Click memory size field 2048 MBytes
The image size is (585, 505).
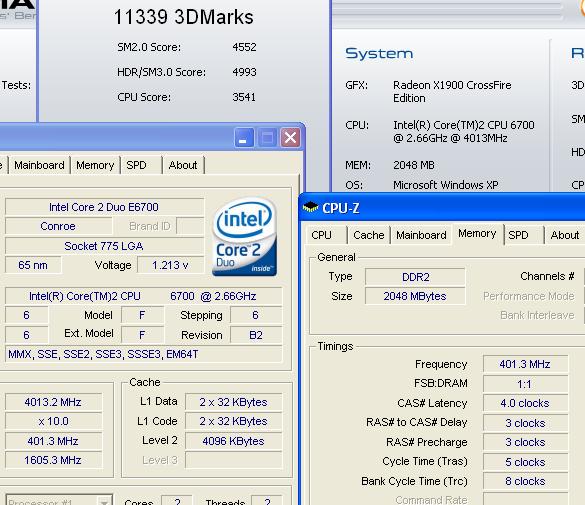click(415, 297)
